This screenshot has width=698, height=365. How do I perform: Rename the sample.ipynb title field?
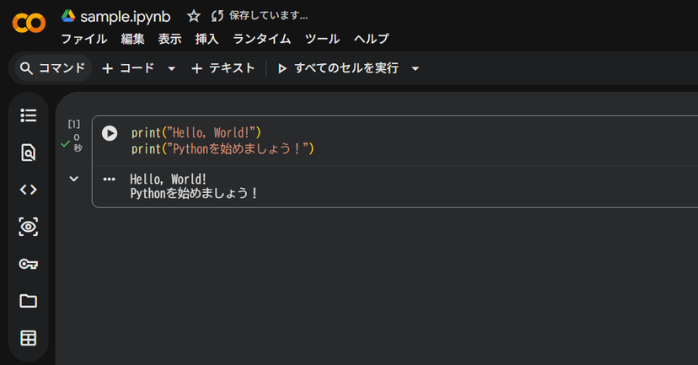coord(125,17)
